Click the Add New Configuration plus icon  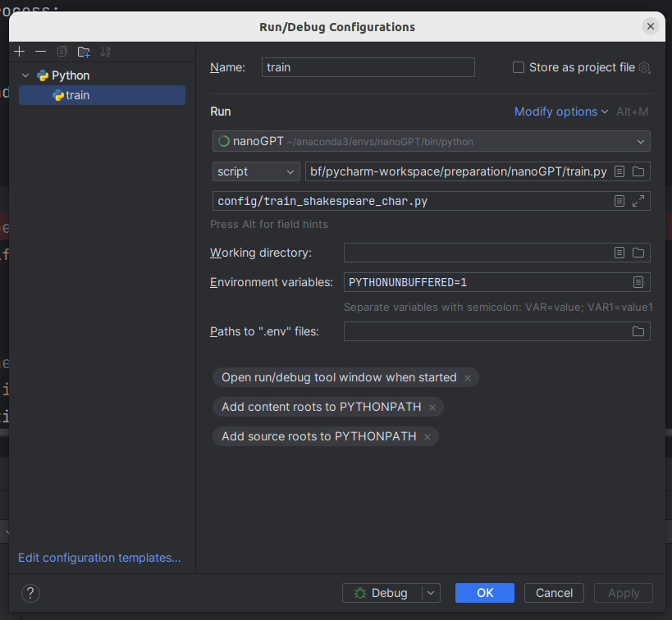point(21,52)
